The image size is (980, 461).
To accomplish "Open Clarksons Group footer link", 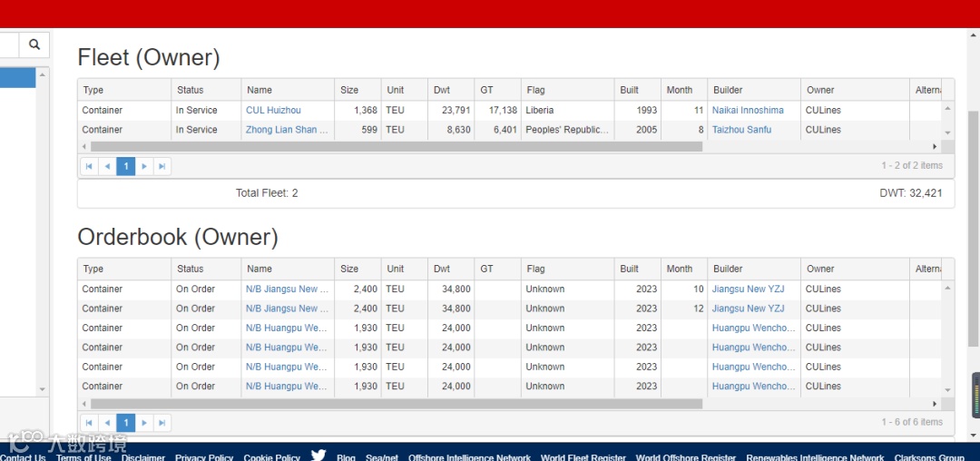I will coord(929,457).
